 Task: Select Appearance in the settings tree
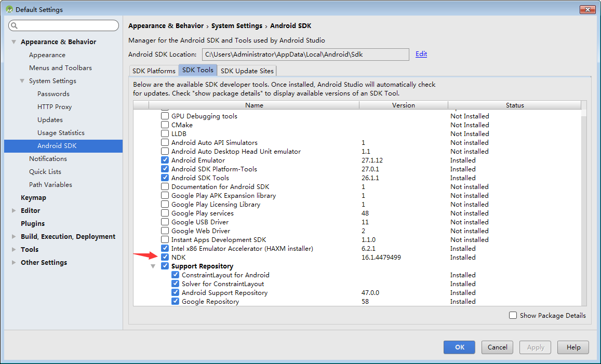tap(47, 55)
